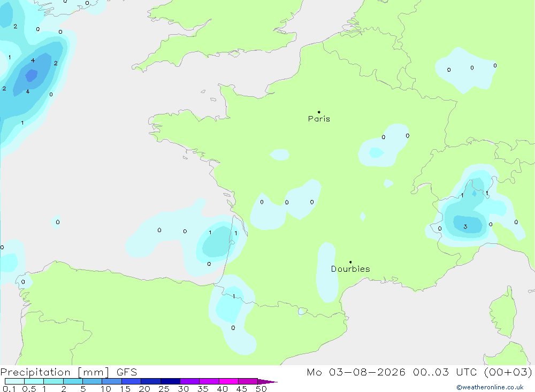
Task: Click the legend value "30"
Action: point(183,389)
